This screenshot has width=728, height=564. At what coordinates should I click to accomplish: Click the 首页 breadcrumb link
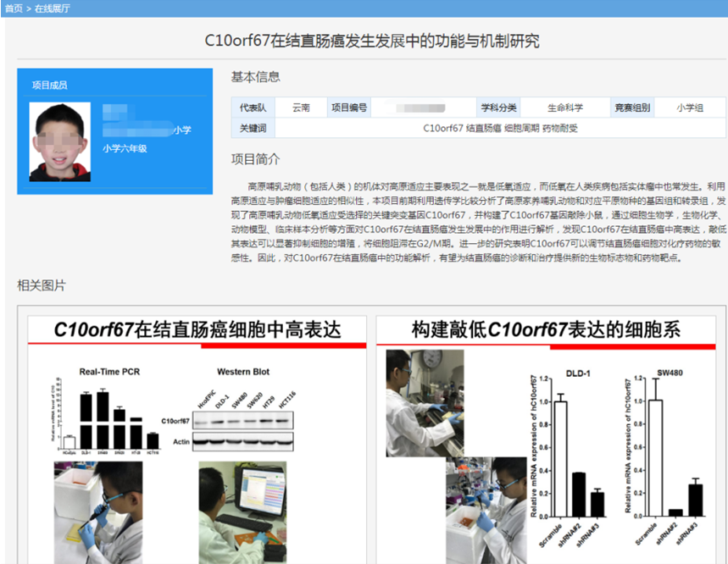[13, 8]
